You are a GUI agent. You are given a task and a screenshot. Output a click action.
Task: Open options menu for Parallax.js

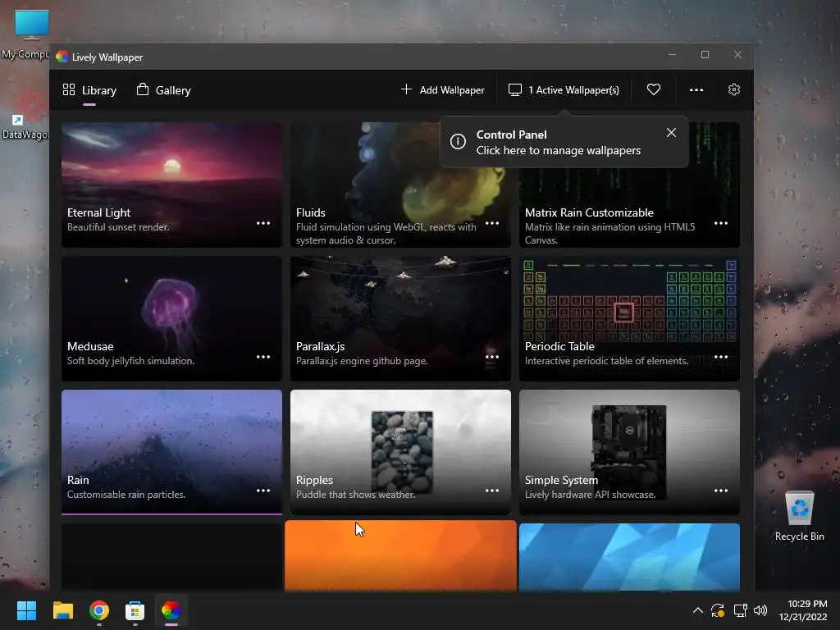point(492,358)
